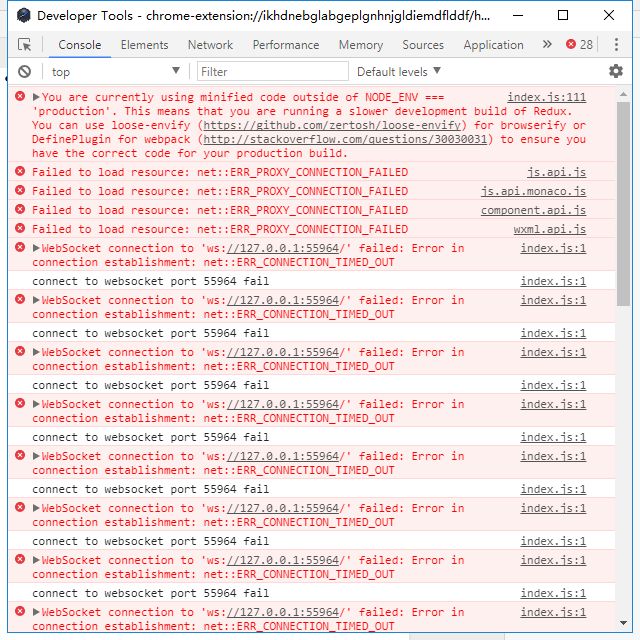Go to the Sources tab
This screenshot has height=640, width=640.
[x=423, y=44]
